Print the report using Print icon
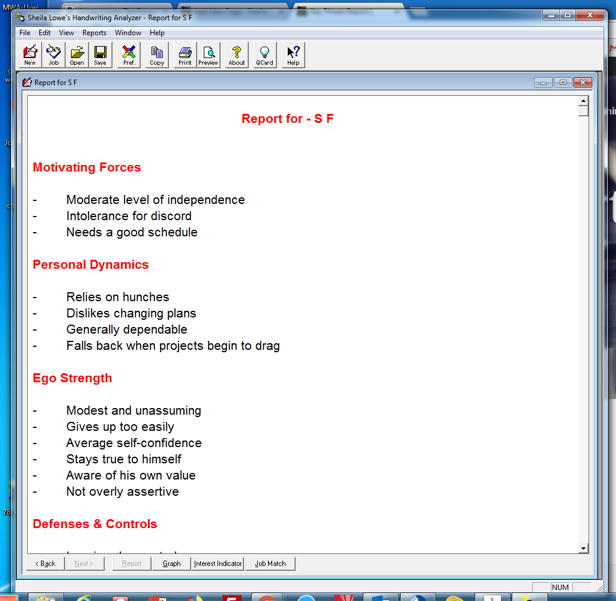This screenshot has height=601, width=616. click(x=185, y=55)
